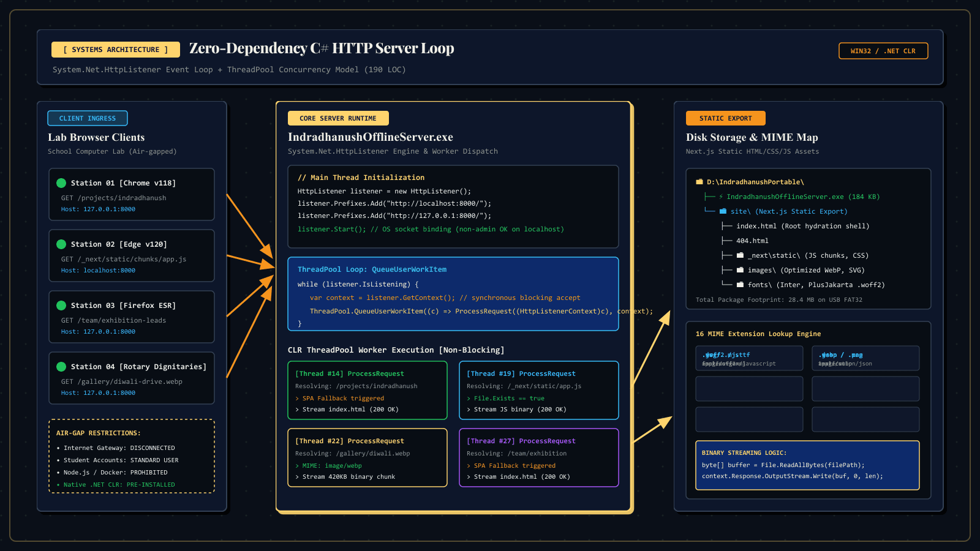The width and height of the screenshot is (980, 551).
Task: Click the _next\static\ folder icon
Action: click(x=740, y=255)
